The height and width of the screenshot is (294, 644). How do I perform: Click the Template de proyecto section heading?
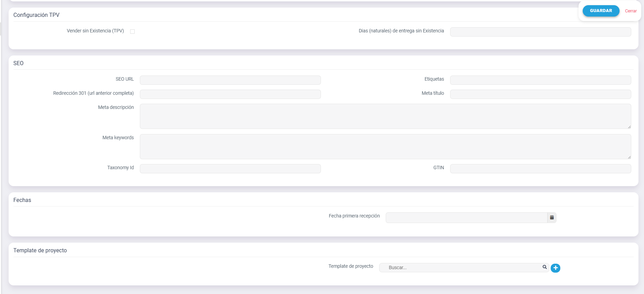(40, 250)
